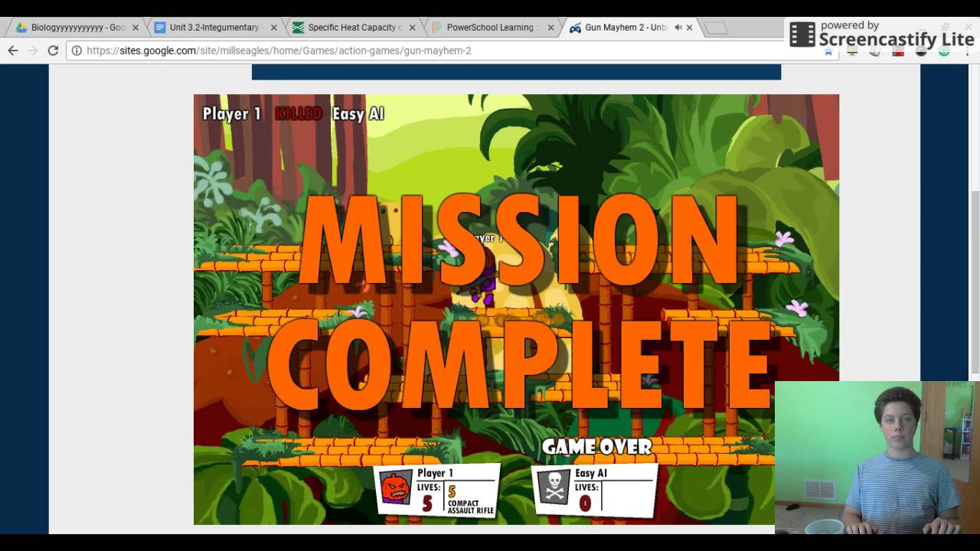
Task: Click the red KILLED text
Action: (x=298, y=114)
